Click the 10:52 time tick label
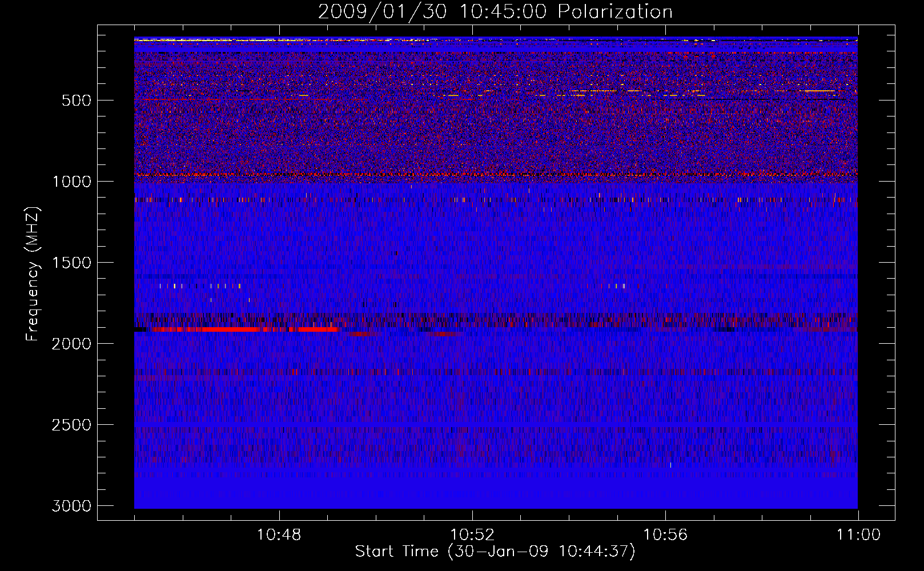 click(472, 535)
